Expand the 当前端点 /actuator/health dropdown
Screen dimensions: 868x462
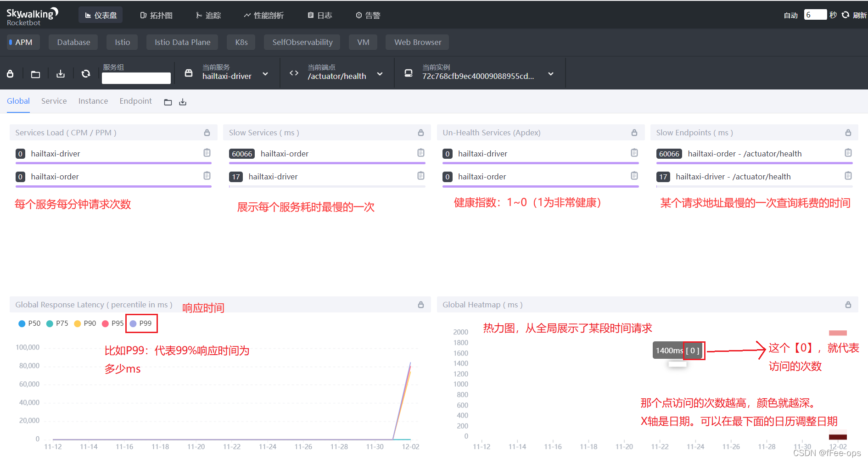(x=380, y=74)
